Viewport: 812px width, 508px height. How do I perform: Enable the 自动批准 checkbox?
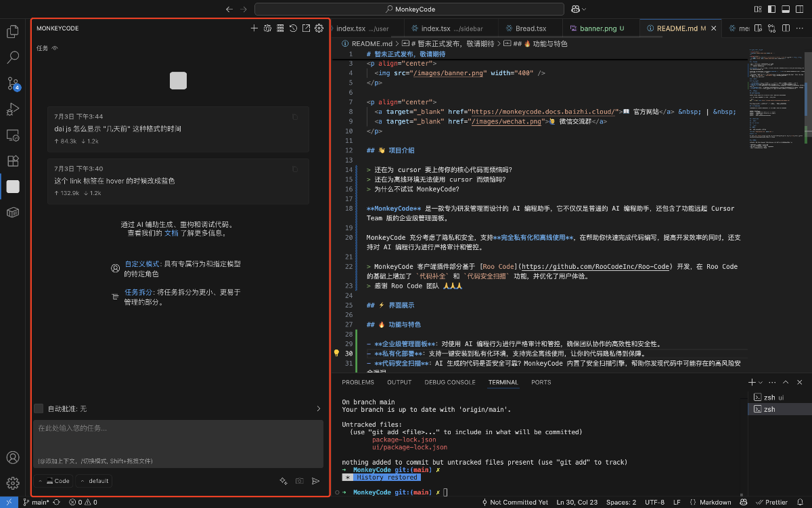39,408
